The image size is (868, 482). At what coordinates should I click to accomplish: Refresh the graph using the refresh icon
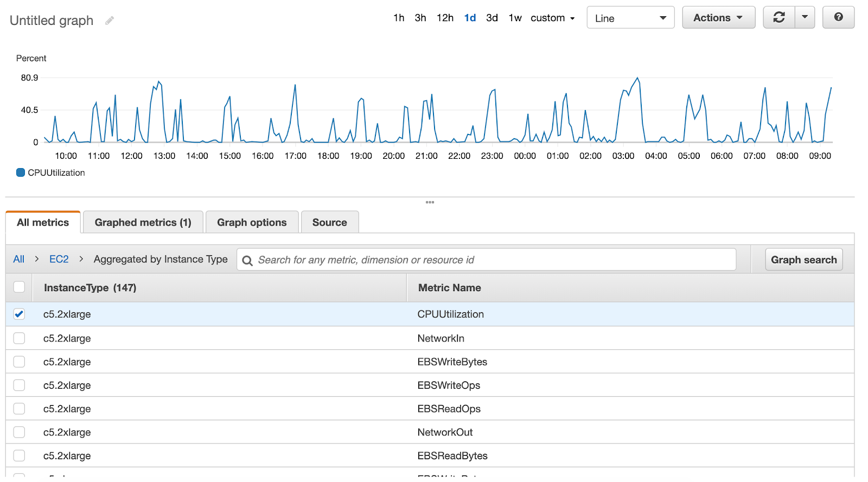click(x=779, y=17)
